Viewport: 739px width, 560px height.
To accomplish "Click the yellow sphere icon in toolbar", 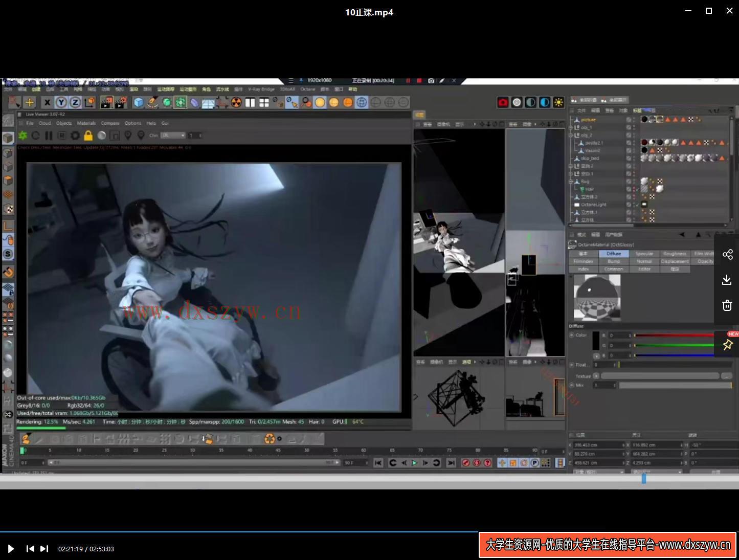I will click(320, 102).
